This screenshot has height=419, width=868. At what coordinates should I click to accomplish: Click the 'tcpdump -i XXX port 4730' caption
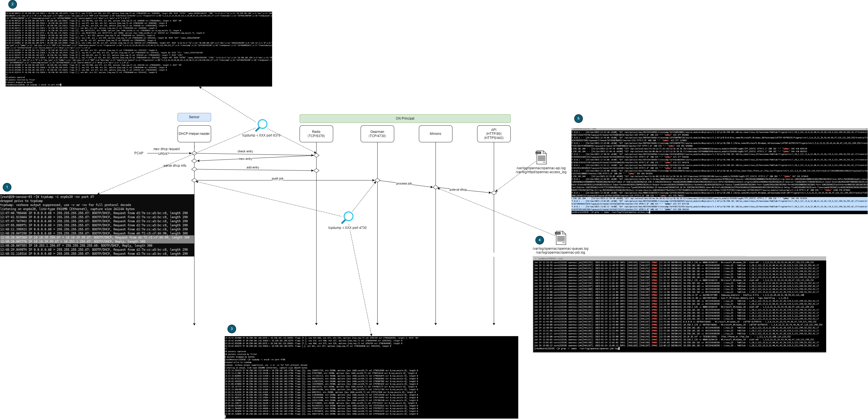347,228
